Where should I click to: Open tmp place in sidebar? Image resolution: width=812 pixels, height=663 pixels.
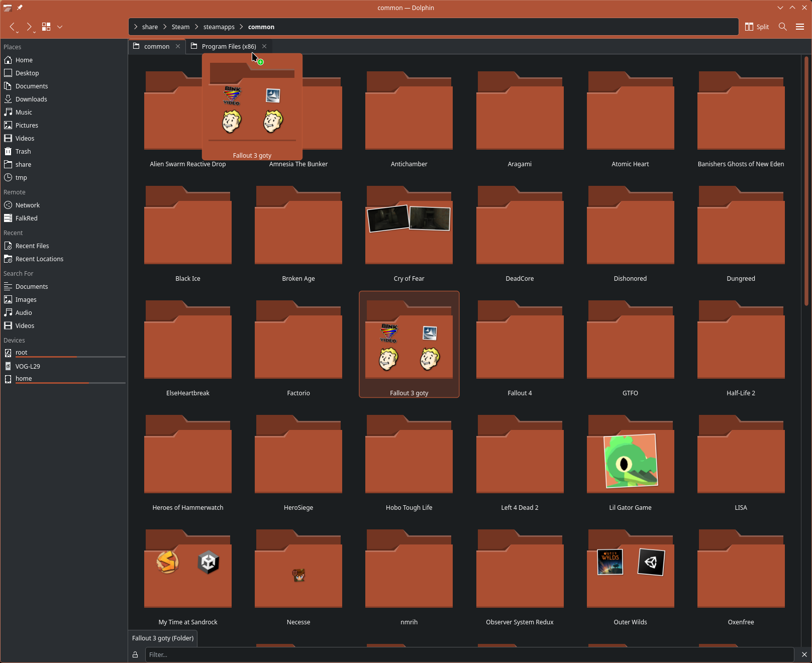(x=64, y=177)
